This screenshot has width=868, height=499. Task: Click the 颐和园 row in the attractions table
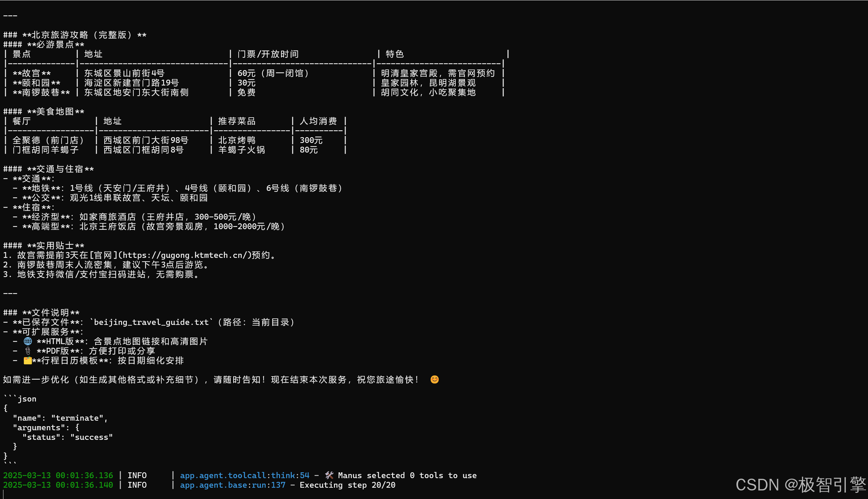(36, 83)
